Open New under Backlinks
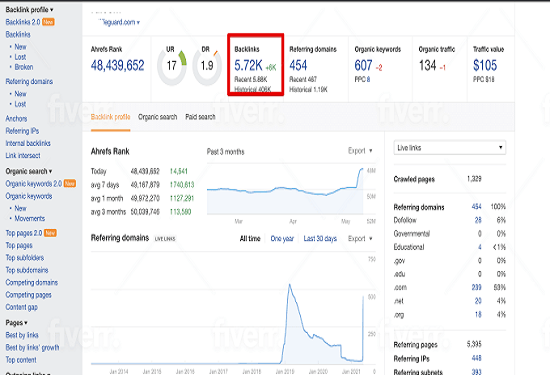 (x=20, y=47)
